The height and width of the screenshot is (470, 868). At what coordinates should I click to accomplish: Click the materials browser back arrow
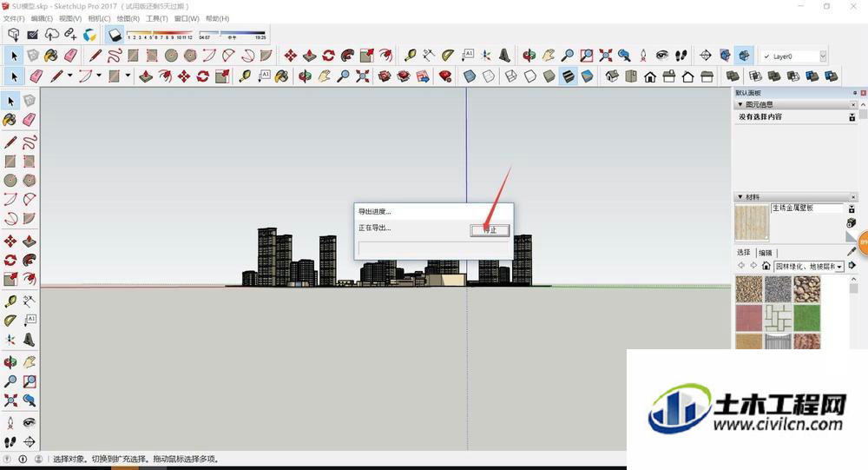742,266
